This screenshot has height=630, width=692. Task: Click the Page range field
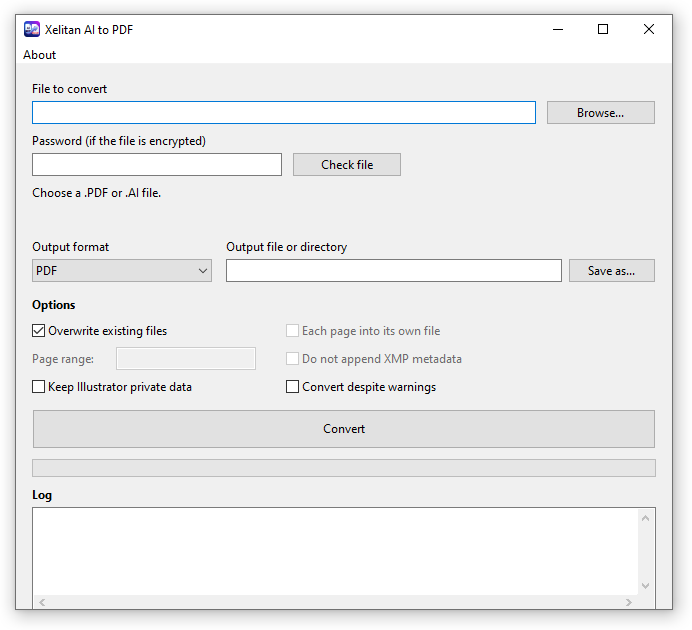[186, 358]
